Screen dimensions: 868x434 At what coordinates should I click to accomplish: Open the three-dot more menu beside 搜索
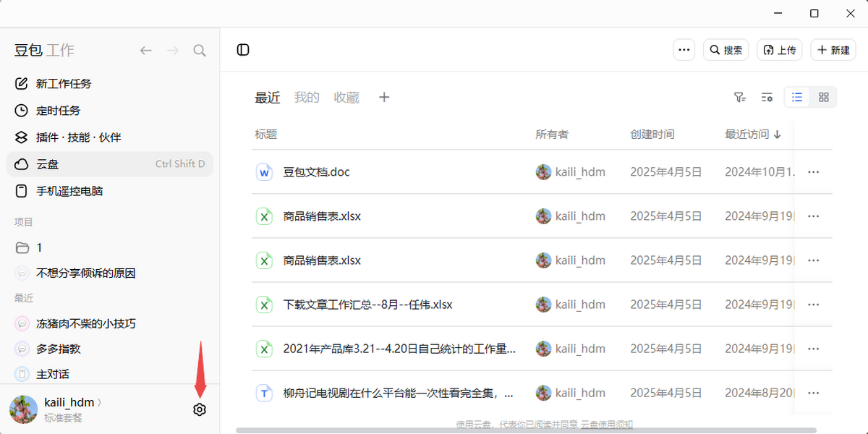tap(684, 50)
